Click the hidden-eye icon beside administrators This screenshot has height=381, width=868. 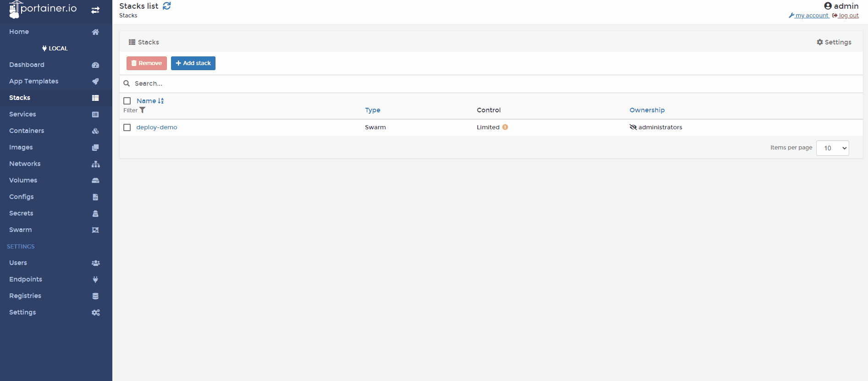(x=633, y=127)
